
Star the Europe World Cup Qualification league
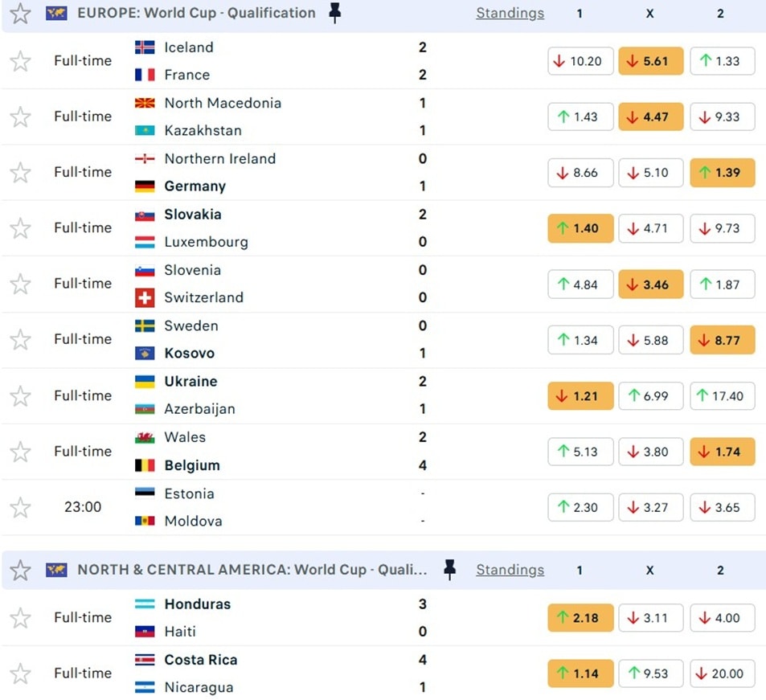pos(20,14)
